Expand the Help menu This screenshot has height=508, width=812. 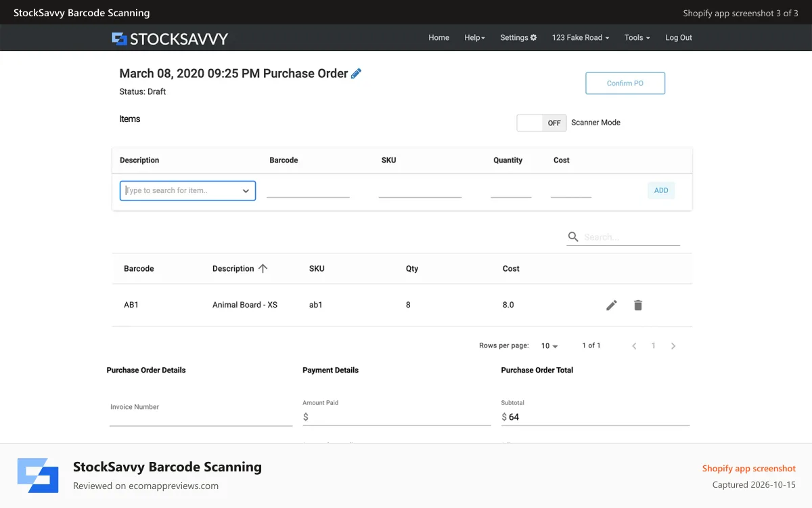pyautogui.click(x=475, y=38)
